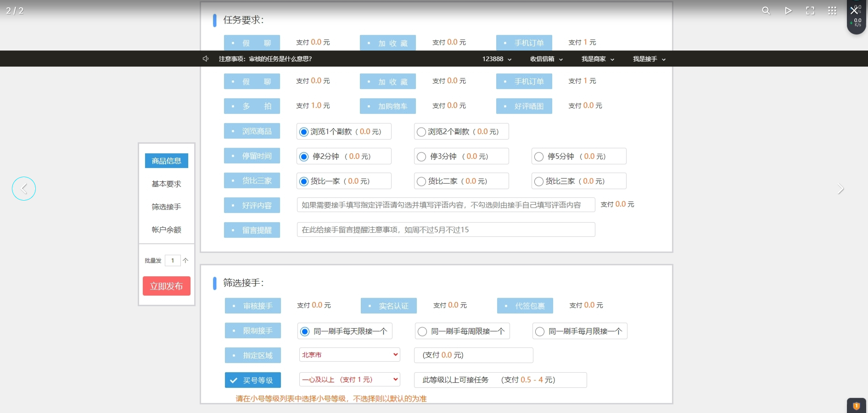The width and height of the screenshot is (868, 413).
Task: Expand the 收信信箱 menu
Action: point(546,59)
